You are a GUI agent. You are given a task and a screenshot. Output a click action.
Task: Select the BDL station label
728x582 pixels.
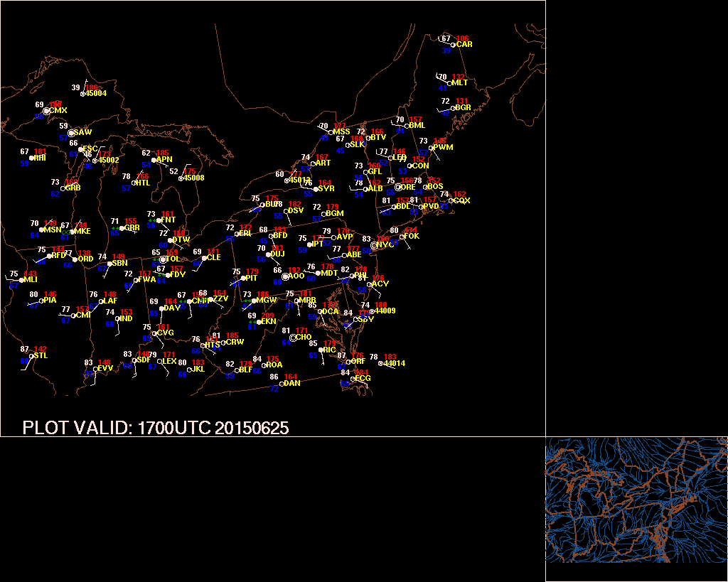tap(403, 206)
